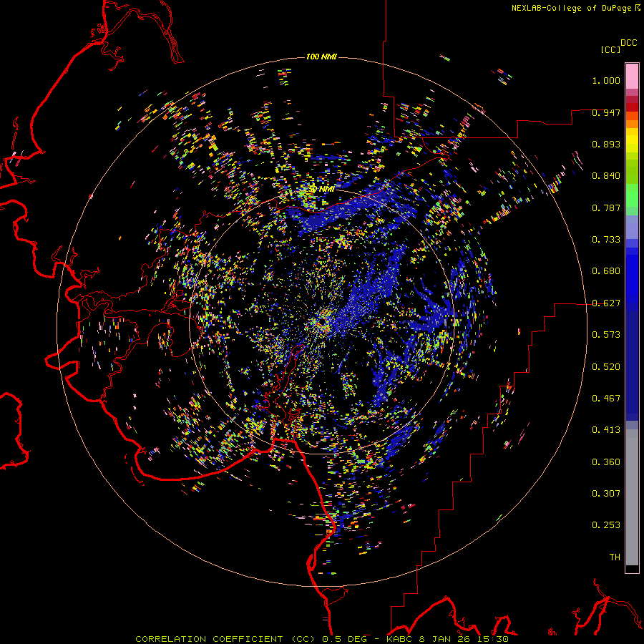Select the 1.000 scale value
The height and width of the screenshot is (644, 644).
(x=606, y=80)
